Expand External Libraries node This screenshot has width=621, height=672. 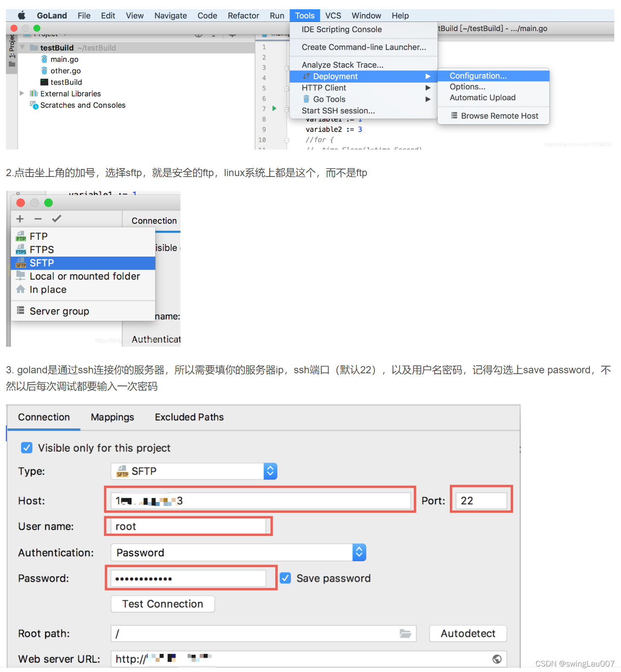click(x=22, y=93)
